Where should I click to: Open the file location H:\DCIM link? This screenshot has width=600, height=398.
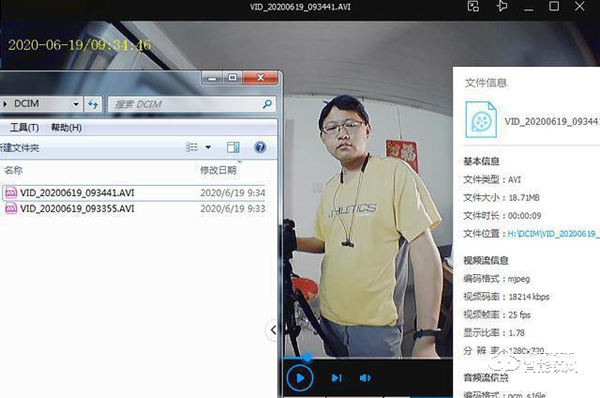click(x=553, y=233)
